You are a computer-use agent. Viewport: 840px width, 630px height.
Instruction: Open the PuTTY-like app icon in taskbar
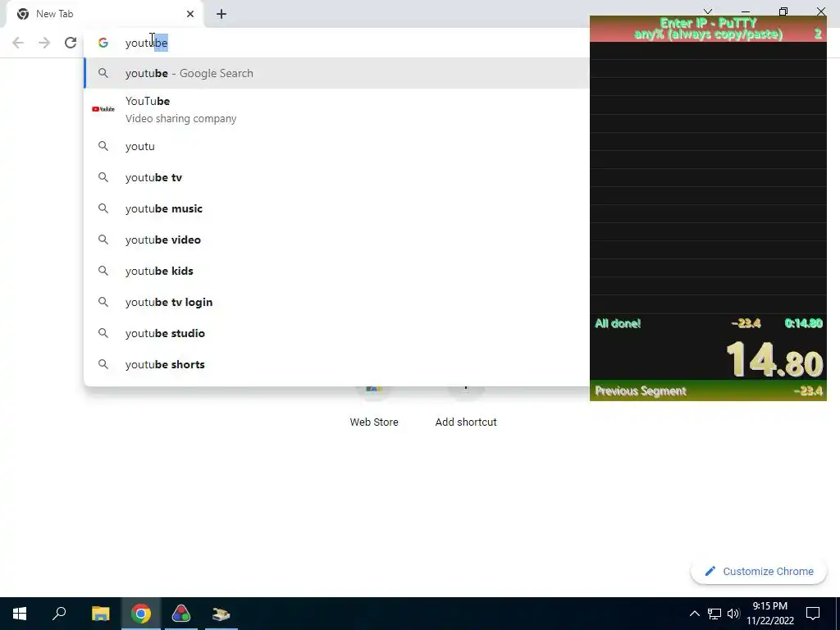pos(221,614)
